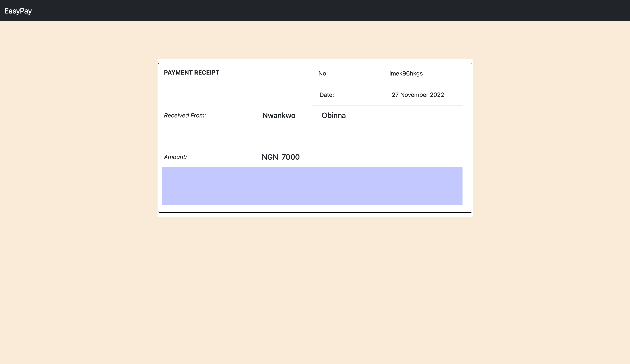The image size is (630, 364).
Task: Click the divider below Received From row
Action: coord(312,126)
